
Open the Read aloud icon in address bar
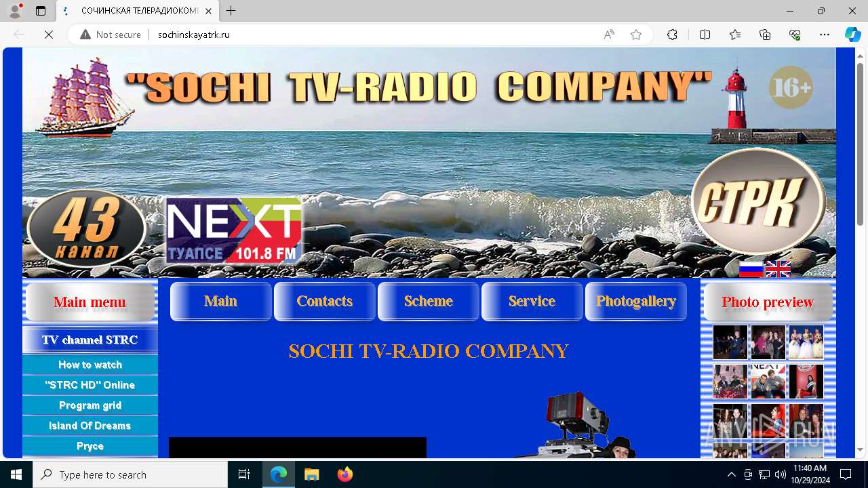click(609, 35)
